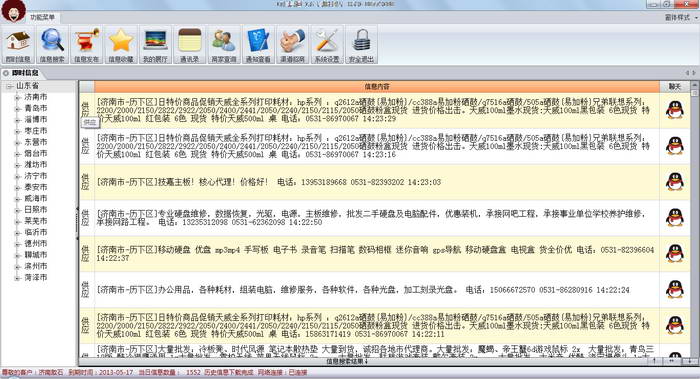The height and width of the screenshot is (379, 700).
Task: Click status bar count 1552
Action: [x=193, y=372]
